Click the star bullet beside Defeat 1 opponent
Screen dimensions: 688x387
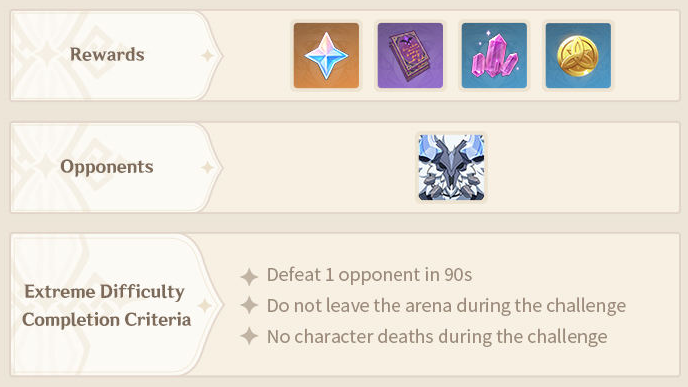249,276
